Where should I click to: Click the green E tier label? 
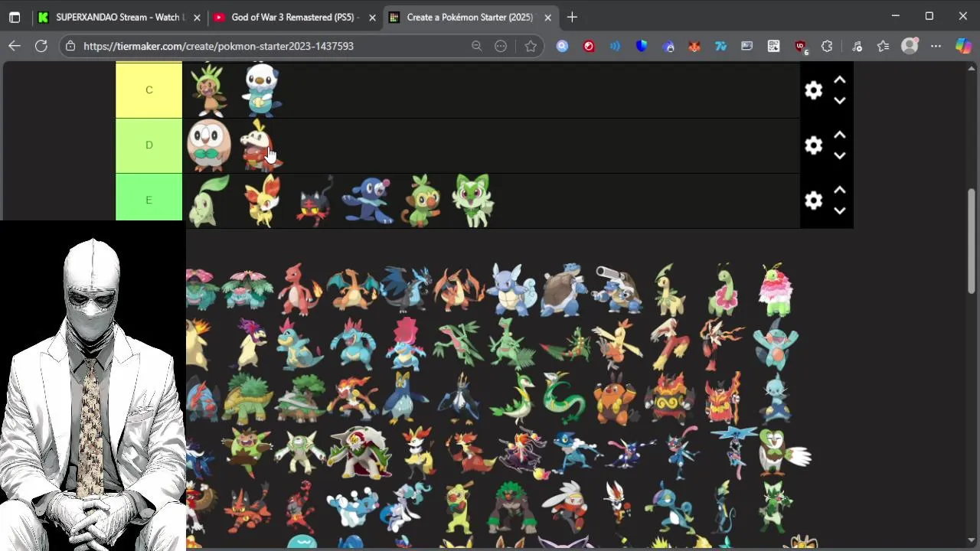(x=149, y=201)
